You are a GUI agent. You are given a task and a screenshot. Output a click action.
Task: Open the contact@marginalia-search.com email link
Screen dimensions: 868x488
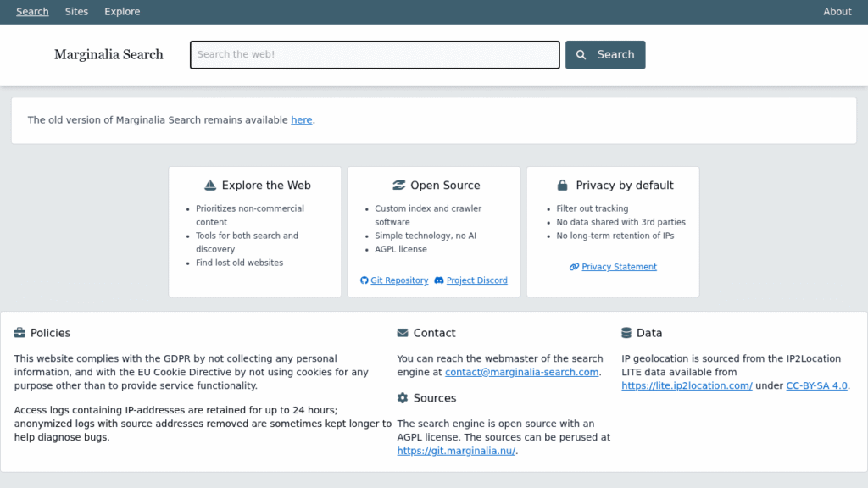coord(521,373)
